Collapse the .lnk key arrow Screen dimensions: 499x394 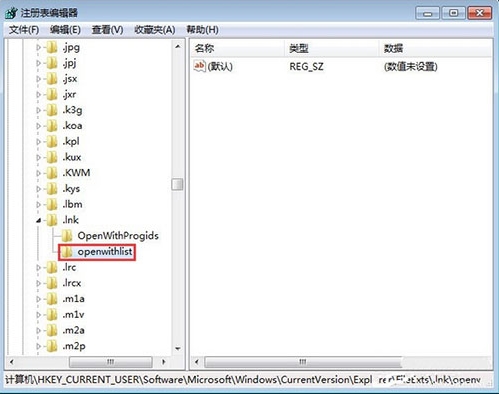(38, 220)
